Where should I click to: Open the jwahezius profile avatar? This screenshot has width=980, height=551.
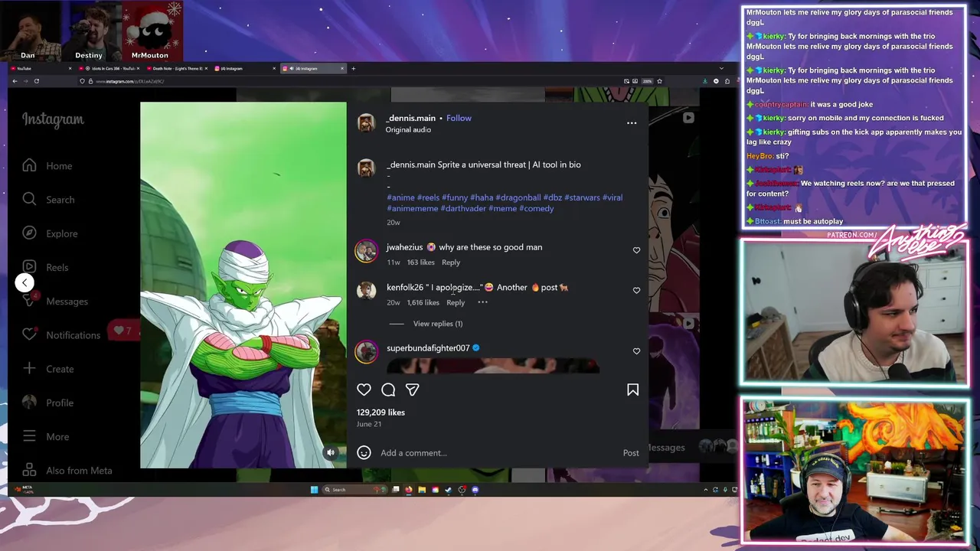pos(366,251)
